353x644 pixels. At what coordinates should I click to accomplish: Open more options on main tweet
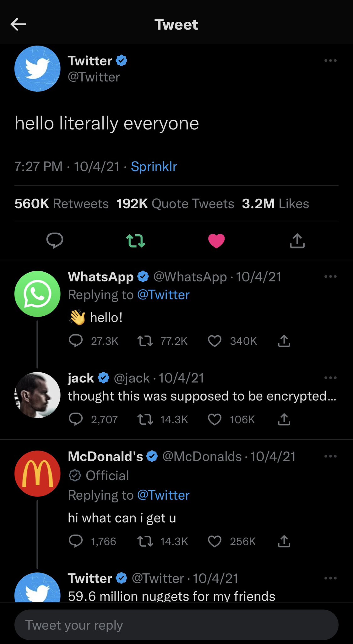click(330, 60)
